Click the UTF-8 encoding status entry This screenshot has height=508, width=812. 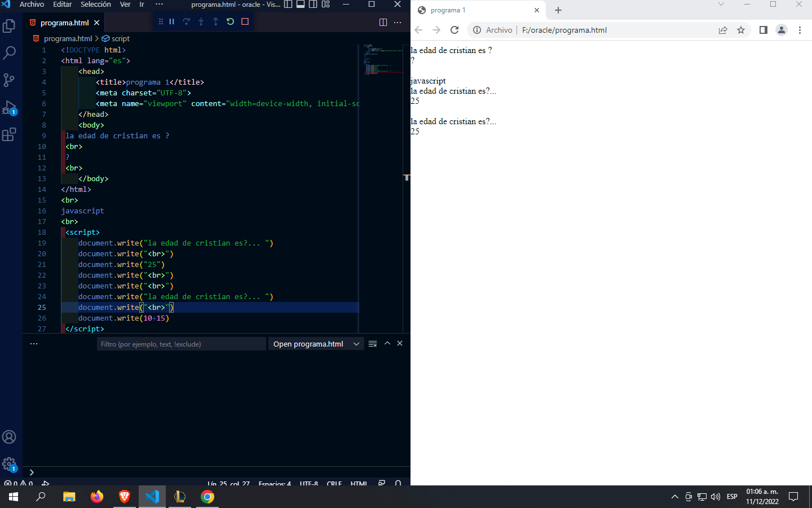309,483
